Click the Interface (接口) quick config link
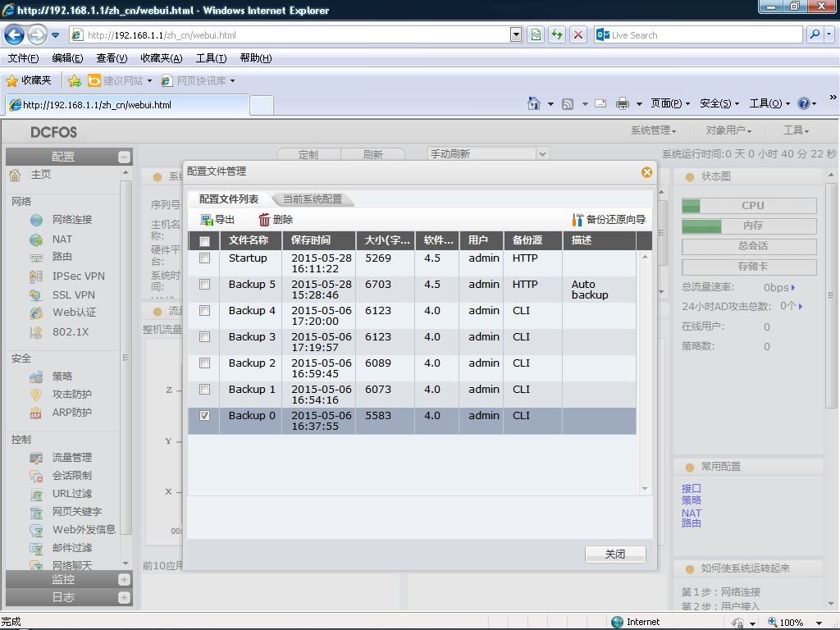Screen dimensions: 840x630 tap(691, 488)
